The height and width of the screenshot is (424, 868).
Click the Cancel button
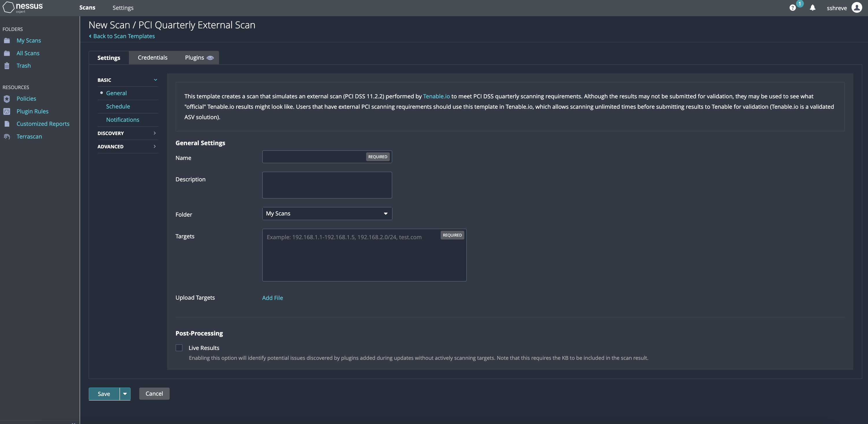tap(154, 394)
